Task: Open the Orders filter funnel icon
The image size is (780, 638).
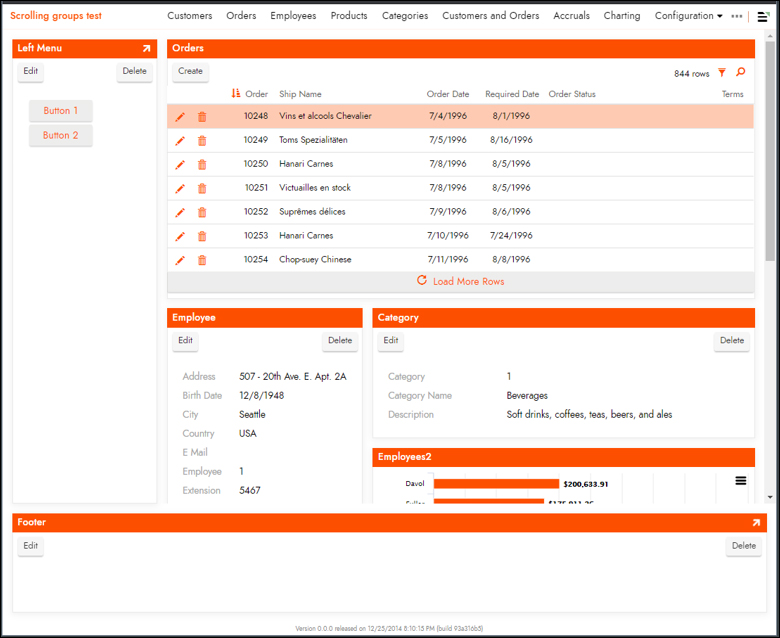Action: [722, 73]
